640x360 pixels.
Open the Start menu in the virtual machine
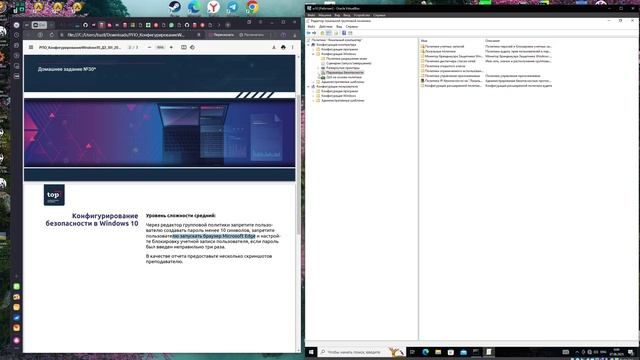(x=311, y=352)
